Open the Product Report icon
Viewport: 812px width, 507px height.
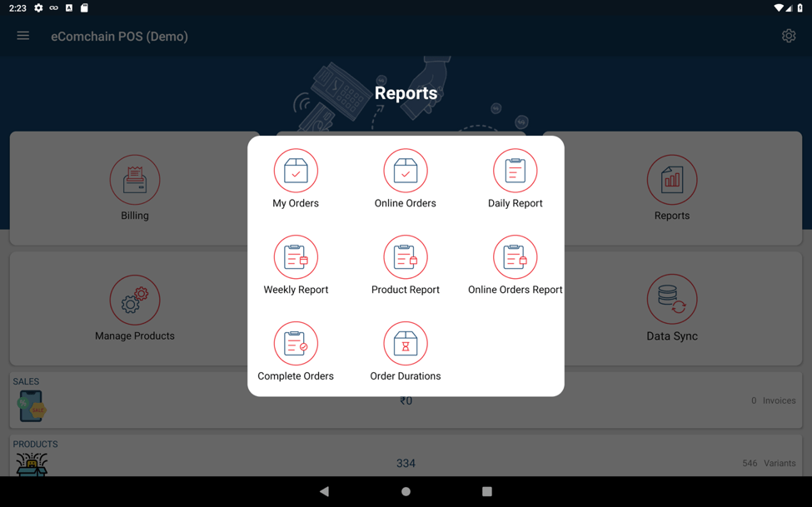pyautogui.click(x=406, y=257)
